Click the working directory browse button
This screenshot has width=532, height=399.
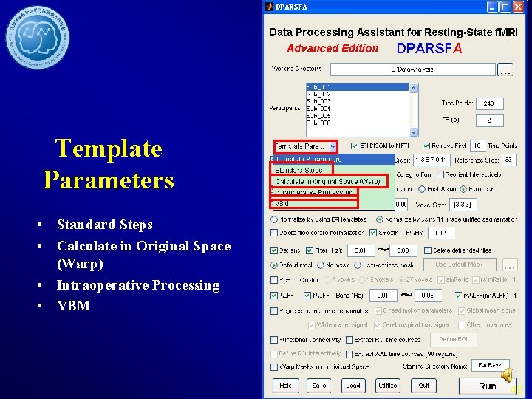point(505,69)
